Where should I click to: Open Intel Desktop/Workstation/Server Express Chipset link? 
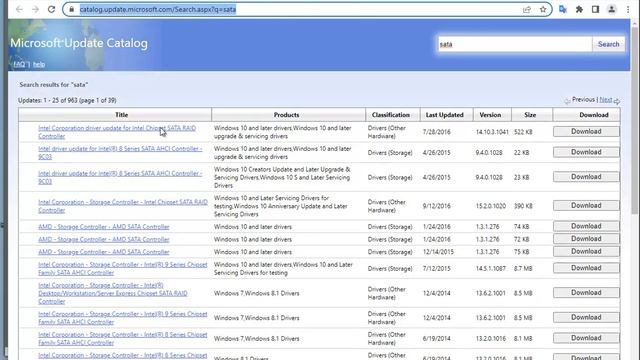[x=113, y=293]
